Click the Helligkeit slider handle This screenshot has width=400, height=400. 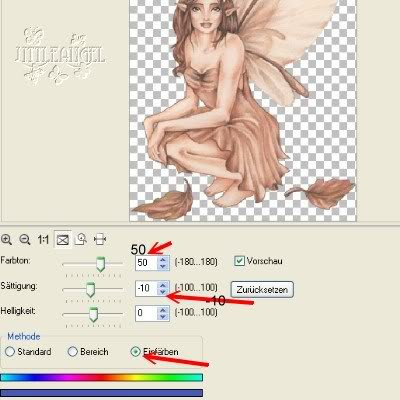pyautogui.click(x=94, y=315)
